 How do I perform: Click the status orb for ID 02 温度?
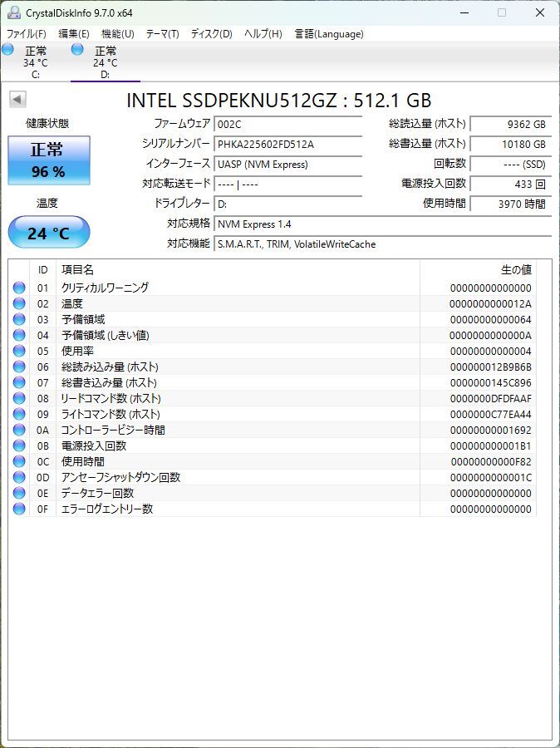[x=19, y=303]
